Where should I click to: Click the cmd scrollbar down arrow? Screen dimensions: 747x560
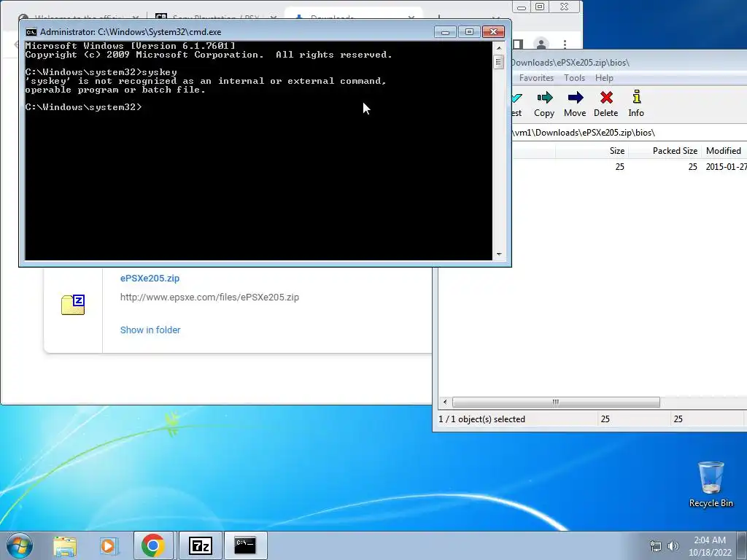pos(499,254)
